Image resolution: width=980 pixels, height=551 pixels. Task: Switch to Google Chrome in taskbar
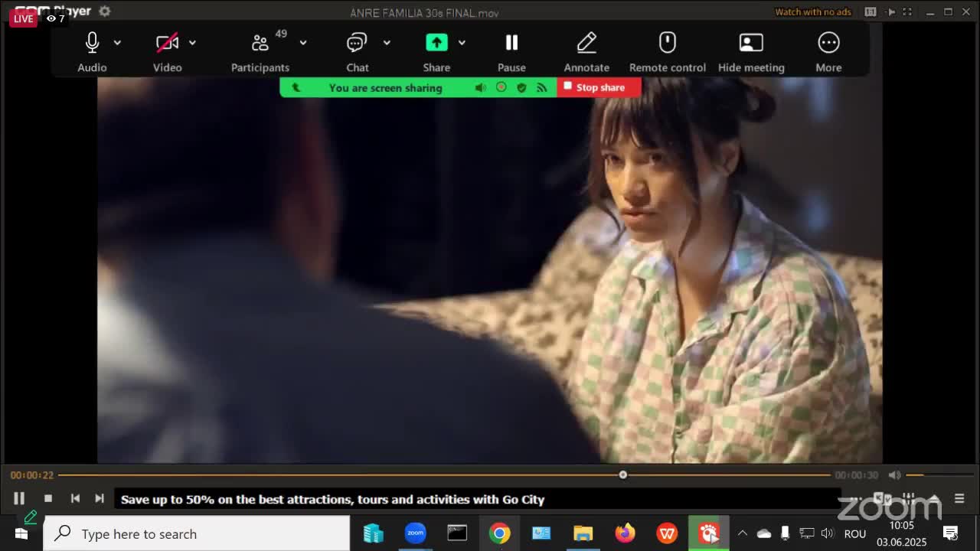point(499,533)
